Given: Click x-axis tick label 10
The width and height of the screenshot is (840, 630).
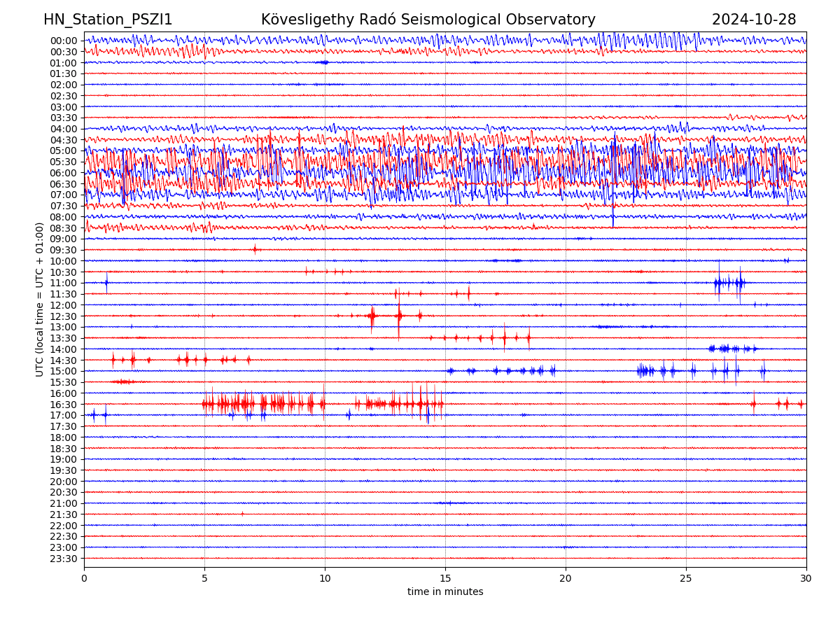Looking at the screenshot, I should click(325, 578).
